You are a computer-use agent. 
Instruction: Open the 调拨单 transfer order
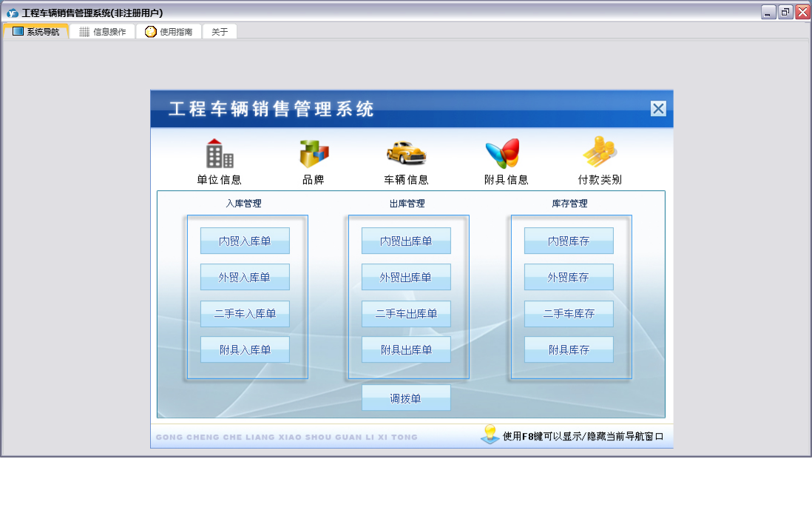406,397
